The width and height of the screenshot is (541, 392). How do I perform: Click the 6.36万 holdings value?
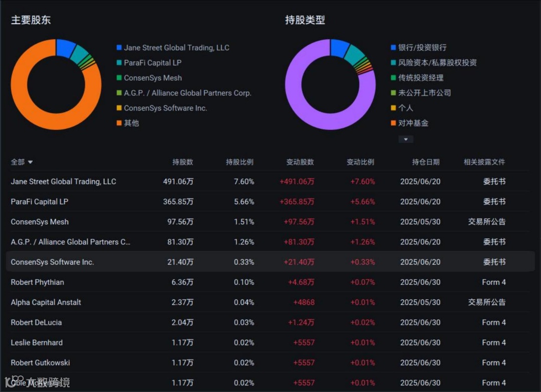click(x=182, y=282)
